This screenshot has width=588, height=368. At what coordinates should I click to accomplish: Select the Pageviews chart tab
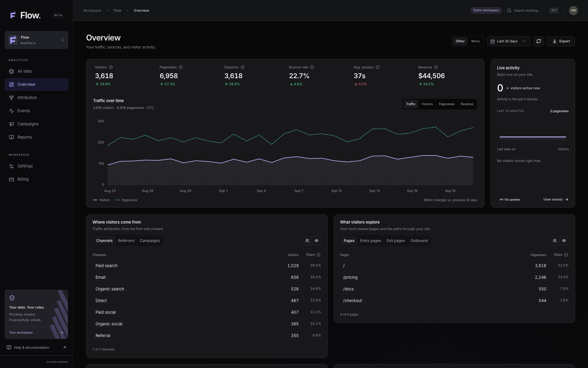447,104
